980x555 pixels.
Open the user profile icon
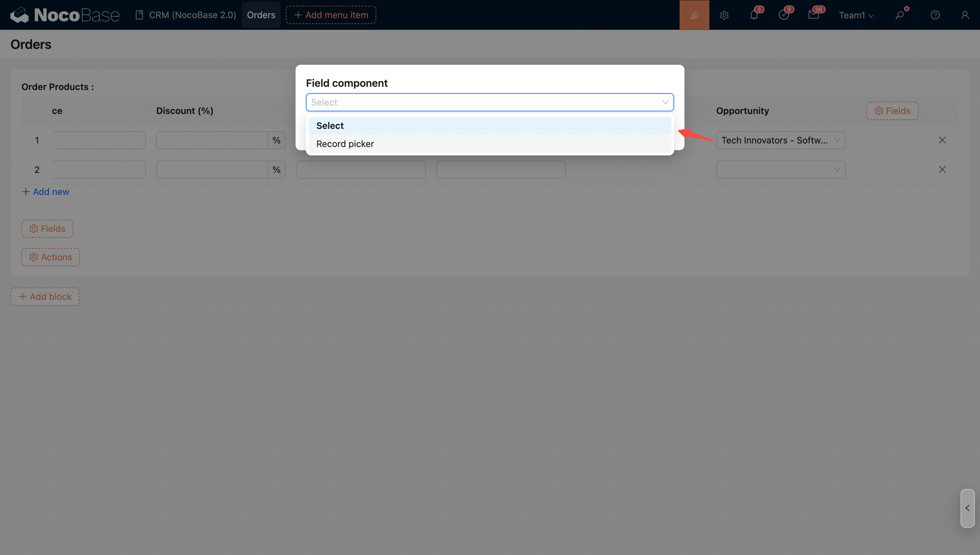(965, 15)
